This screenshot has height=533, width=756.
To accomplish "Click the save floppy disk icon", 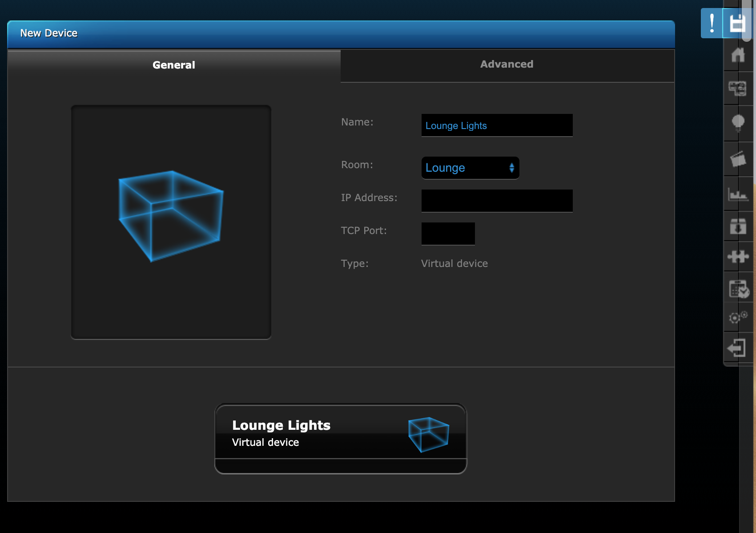I will 737,23.
